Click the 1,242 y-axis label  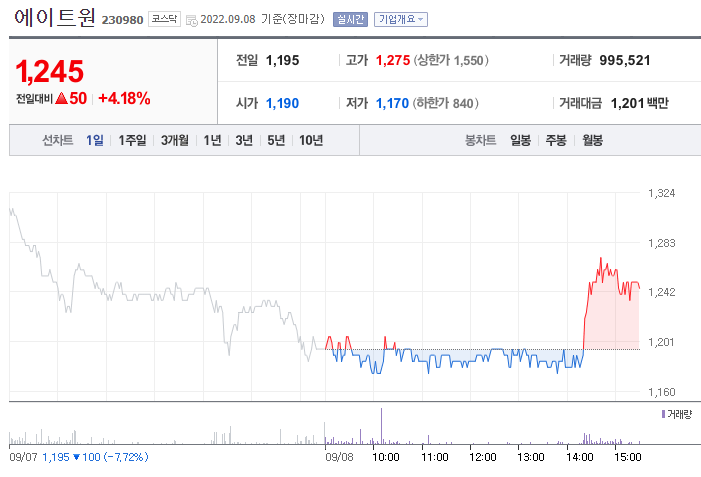coord(661,292)
